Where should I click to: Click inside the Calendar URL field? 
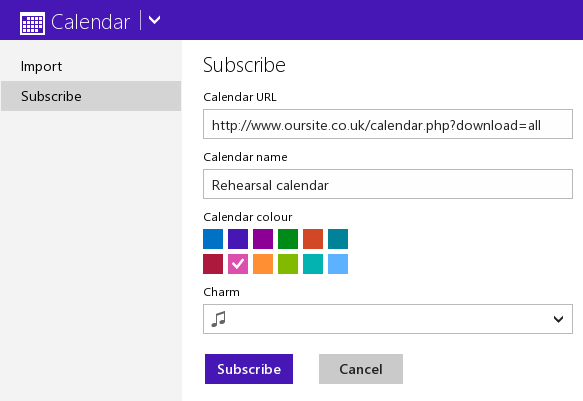coord(388,124)
